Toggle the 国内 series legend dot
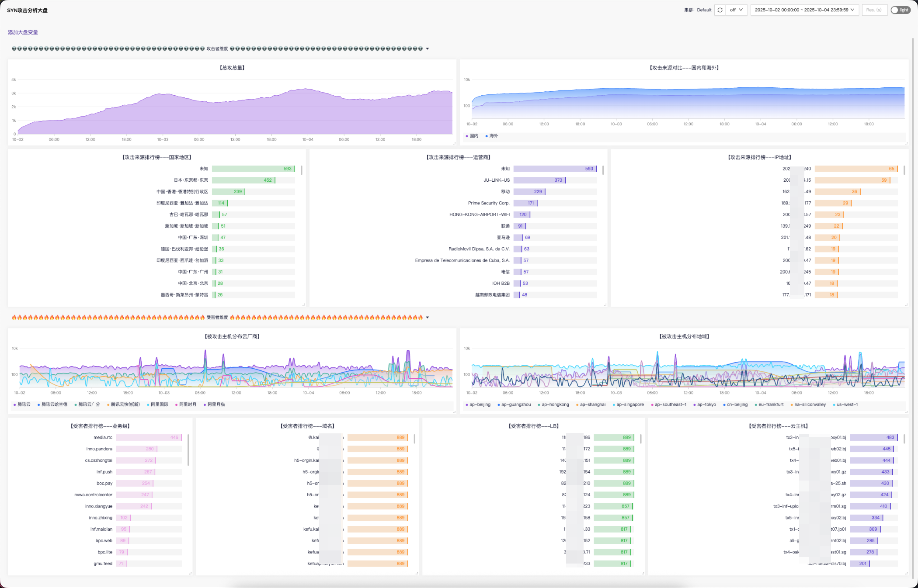This screenshot has width=918, height=588. pos(467,136)
